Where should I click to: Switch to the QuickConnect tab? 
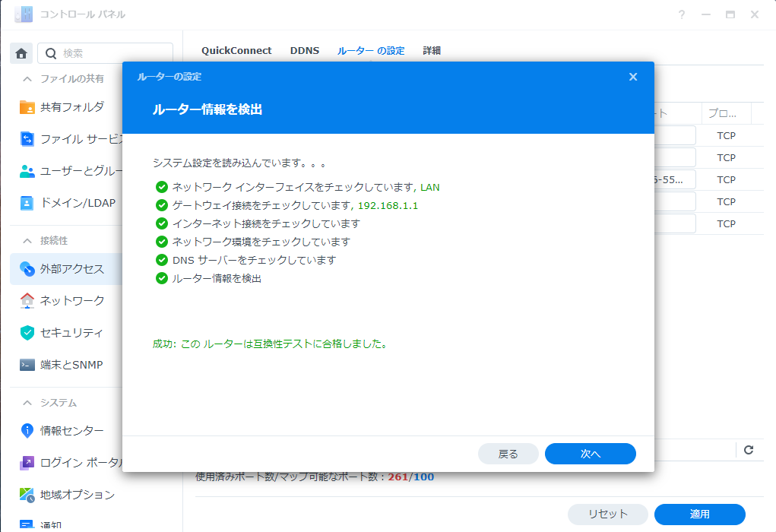(236, 50)
